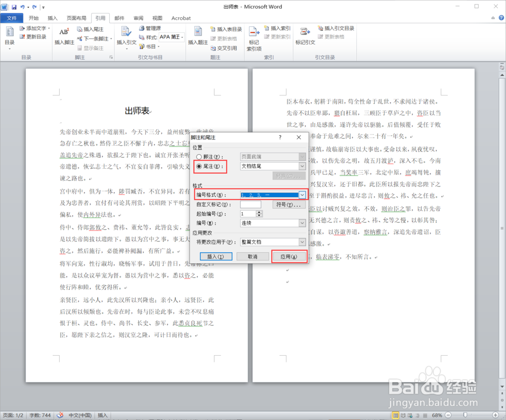The height and width of the screenshot is (420, 506).
Task: Minimize the ribbon with the caret icon
Action: 493,18
